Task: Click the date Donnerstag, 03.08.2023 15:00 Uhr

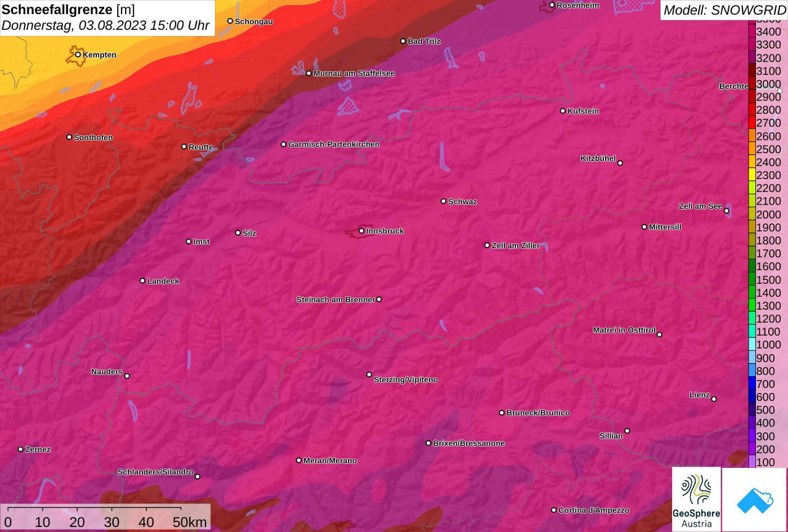Action: pos(105,25)
